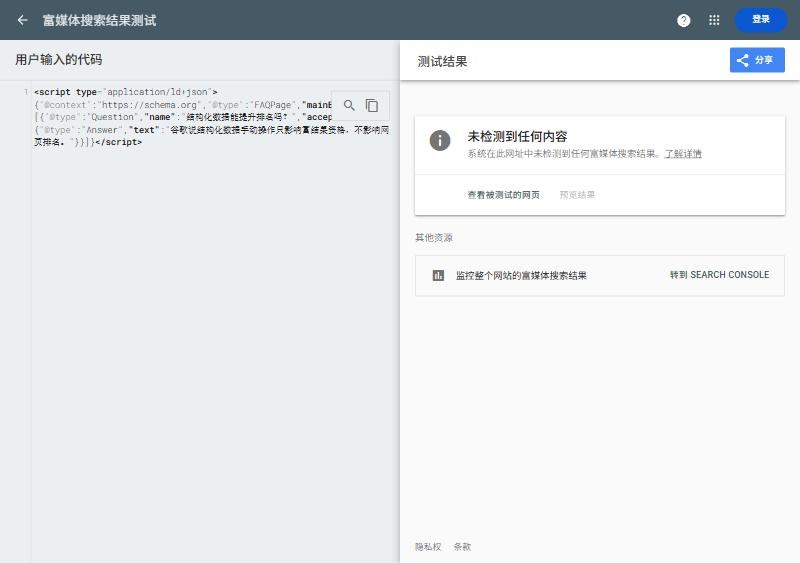Click the 其他资源 label
Viewport: 800px width, 563px height.
coord(434,237)
